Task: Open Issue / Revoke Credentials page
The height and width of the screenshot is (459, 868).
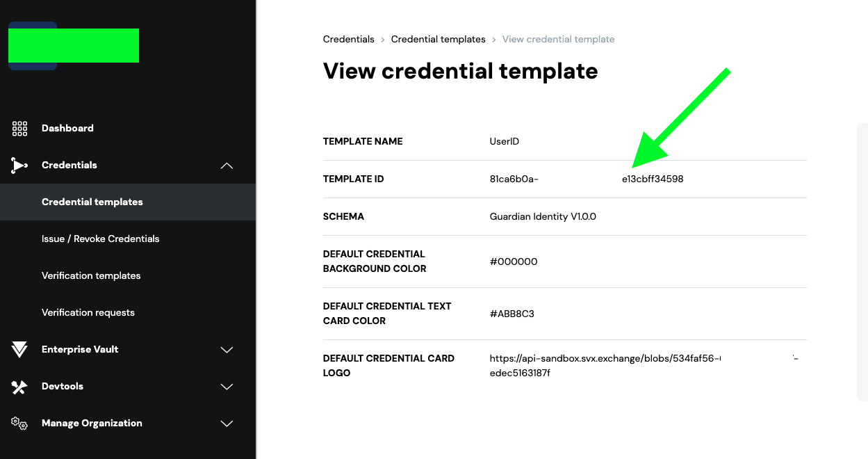Action: pyautogui.click(x=100, y=239)
